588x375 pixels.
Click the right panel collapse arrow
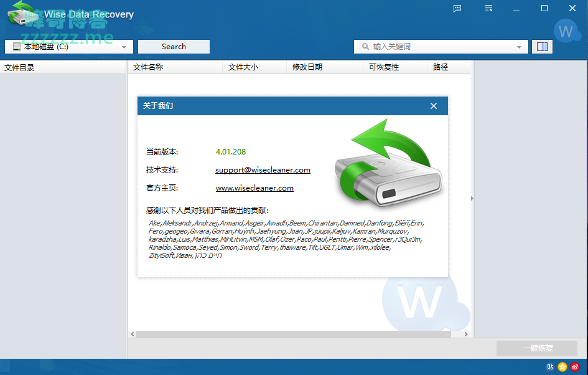pyautogui.click(x=472, y=199)
